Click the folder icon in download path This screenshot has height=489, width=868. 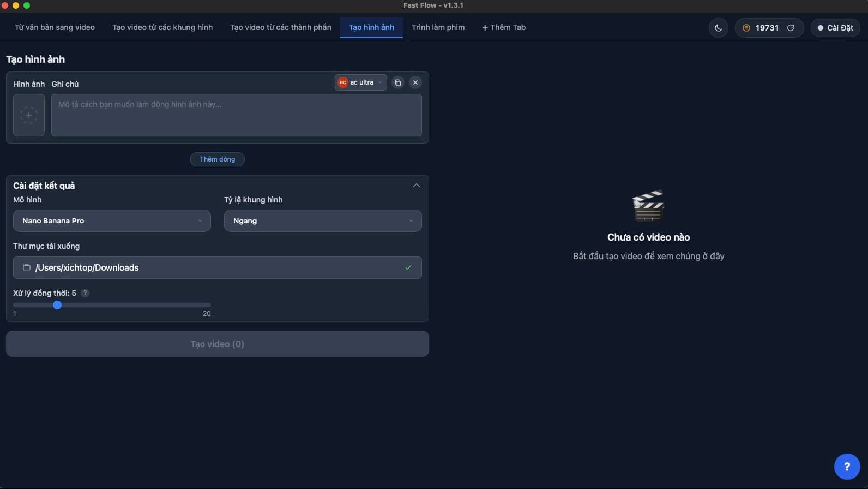[26, 267]
